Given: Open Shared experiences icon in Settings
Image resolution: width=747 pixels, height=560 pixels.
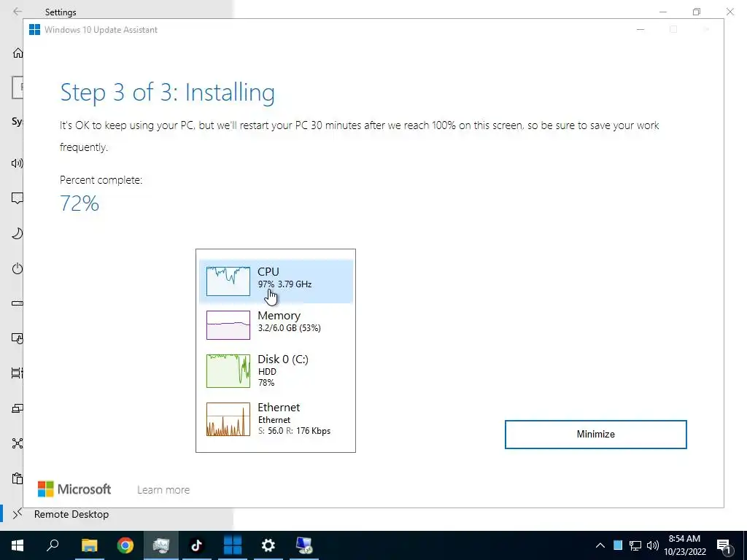Looking at the screenshot, I should point(18,443).
